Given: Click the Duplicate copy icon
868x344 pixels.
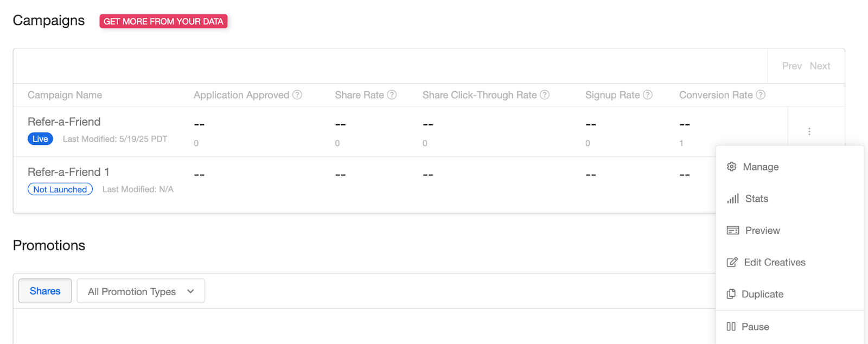Looking at the screenshot, I should click(731, 294).
